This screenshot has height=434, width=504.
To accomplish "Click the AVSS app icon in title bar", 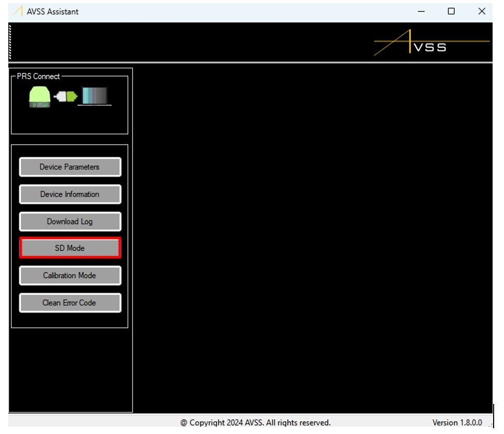I will (17, 11).
